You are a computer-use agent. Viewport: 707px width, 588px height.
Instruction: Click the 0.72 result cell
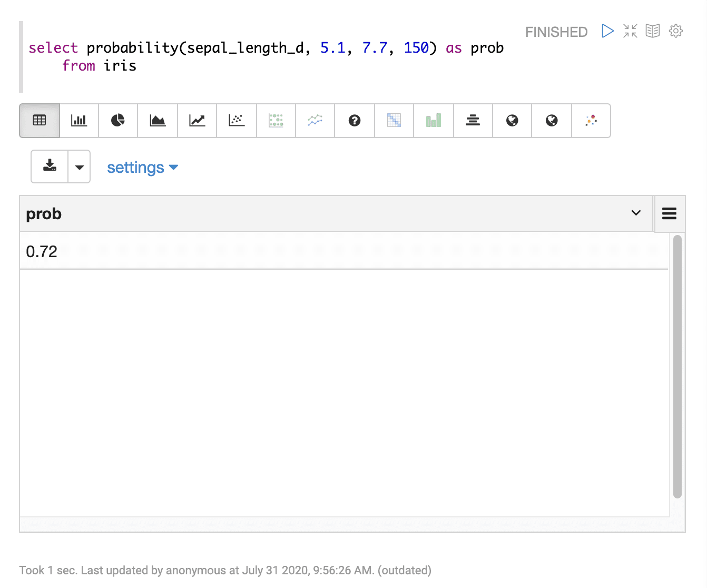[42, 251]
